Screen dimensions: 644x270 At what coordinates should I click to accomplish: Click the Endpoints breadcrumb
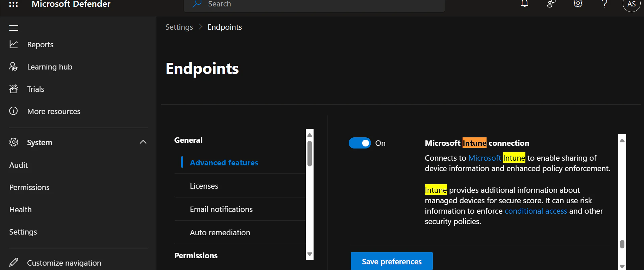coord(225,27)
